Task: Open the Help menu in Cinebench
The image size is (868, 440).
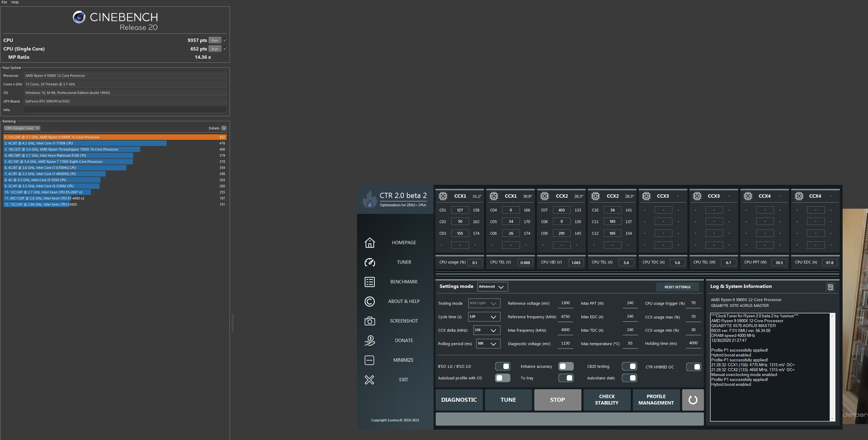Action: tap(15, 2)
